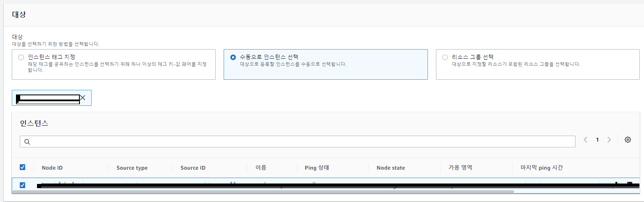Viewport: 644px width, 202px height.
Task: Sort by the Source ID column
Action: coord(193,168)
